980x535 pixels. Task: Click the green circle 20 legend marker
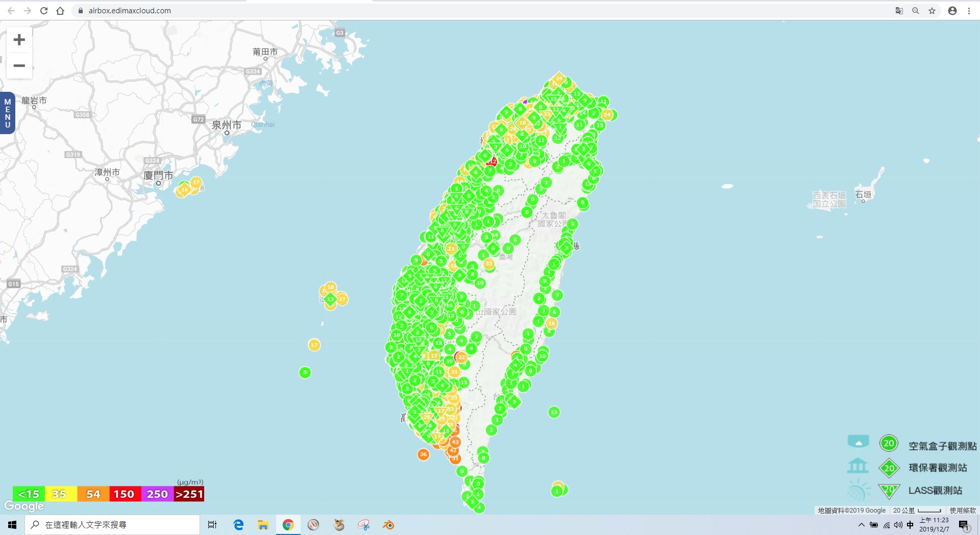tap(889, 443)
